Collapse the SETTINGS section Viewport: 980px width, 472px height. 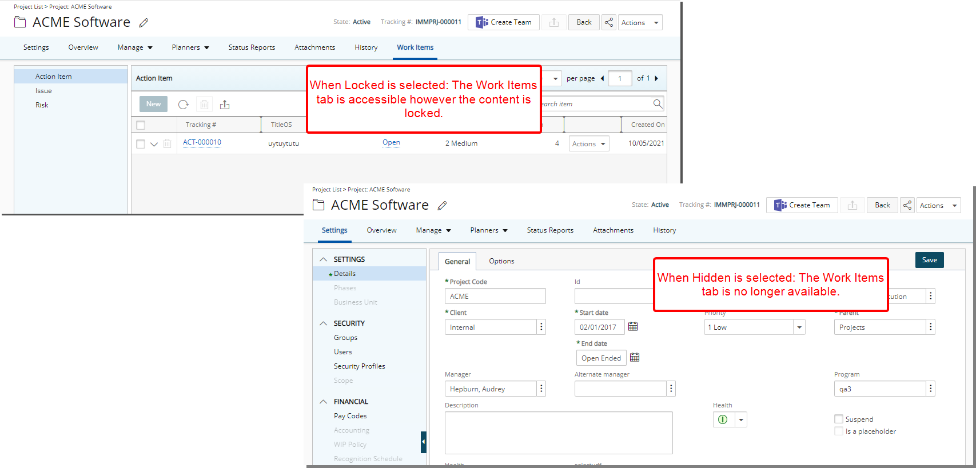324,259
